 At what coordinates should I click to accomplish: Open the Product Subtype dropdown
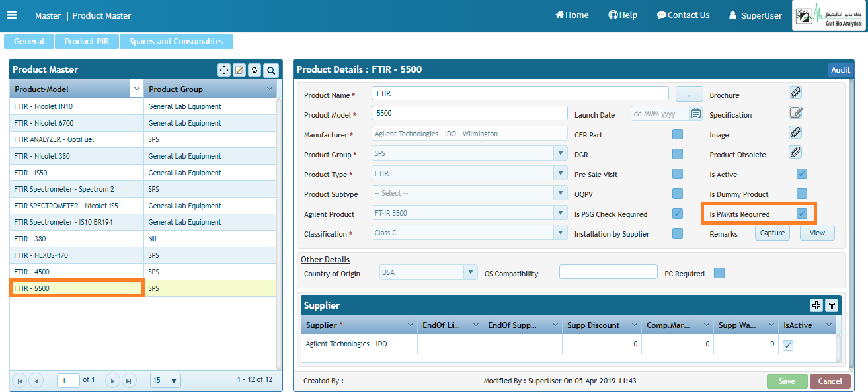(x=562, y=193)
